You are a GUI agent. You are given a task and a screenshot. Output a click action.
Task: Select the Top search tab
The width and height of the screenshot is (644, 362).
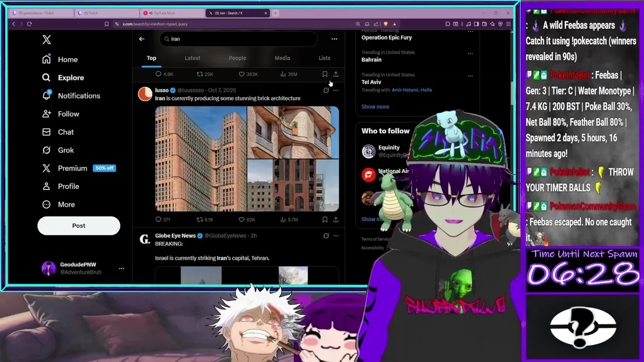click(151, 58)
